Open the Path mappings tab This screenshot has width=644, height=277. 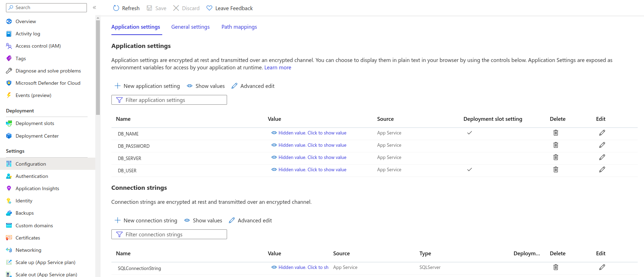(x=239, y=27)
